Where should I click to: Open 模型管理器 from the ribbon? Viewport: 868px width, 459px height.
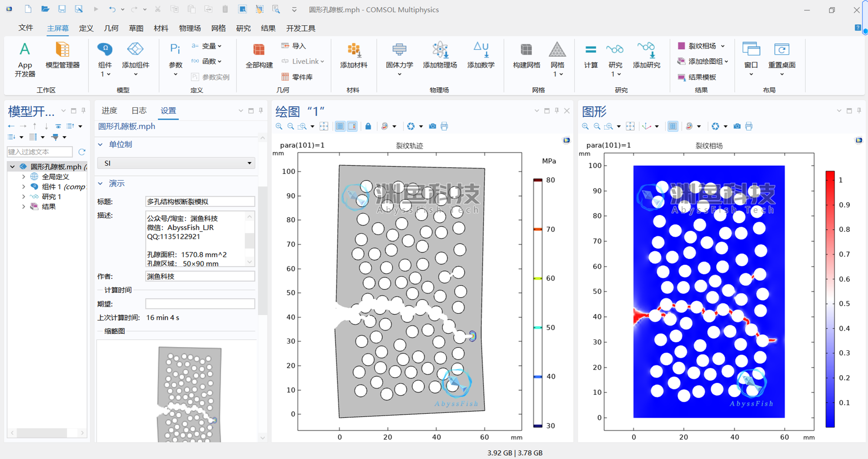(63, 56)
